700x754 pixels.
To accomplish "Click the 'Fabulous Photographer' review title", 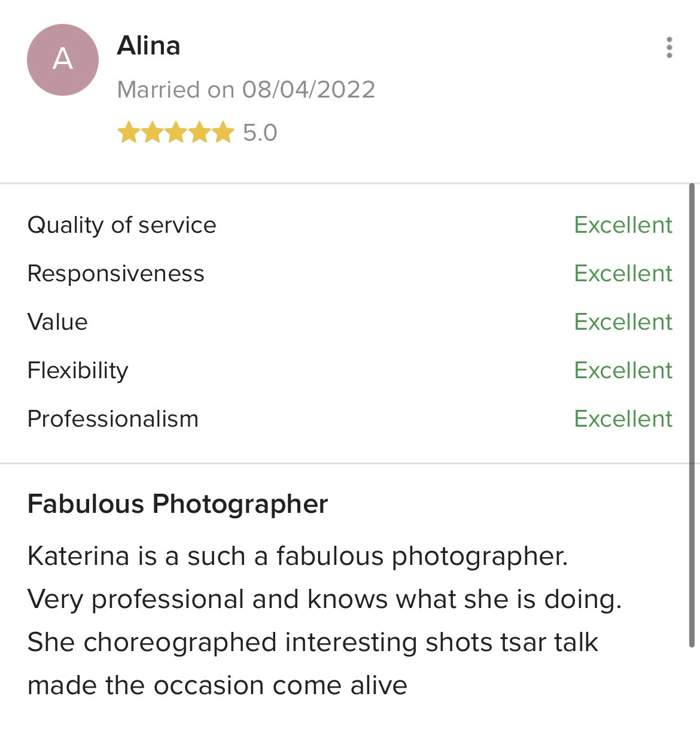I will click(x=177, y=504).
